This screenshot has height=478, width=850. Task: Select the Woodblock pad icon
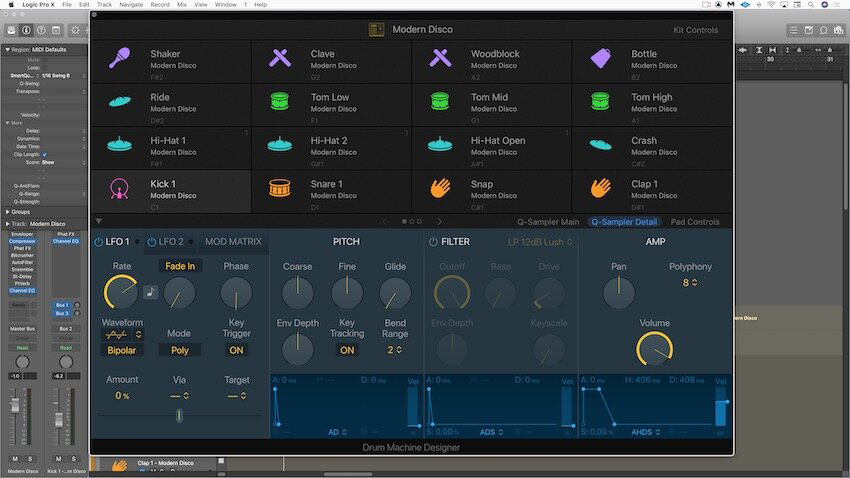click(x=440, y=57)
